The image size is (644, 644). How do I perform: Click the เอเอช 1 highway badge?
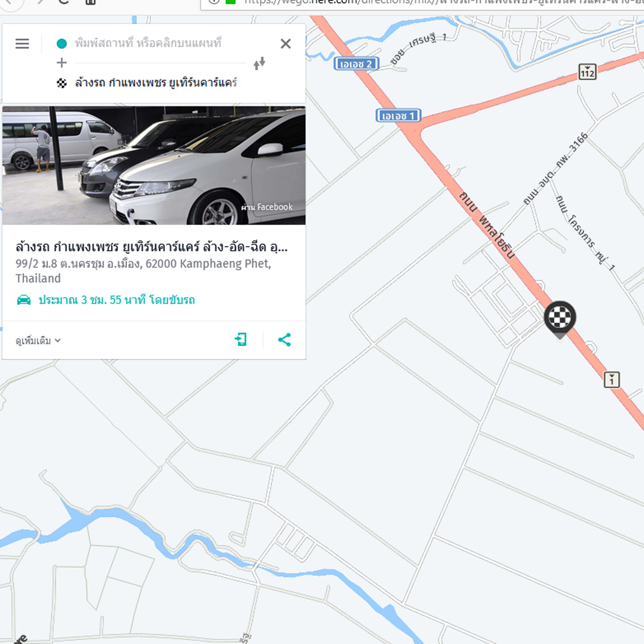398,115
